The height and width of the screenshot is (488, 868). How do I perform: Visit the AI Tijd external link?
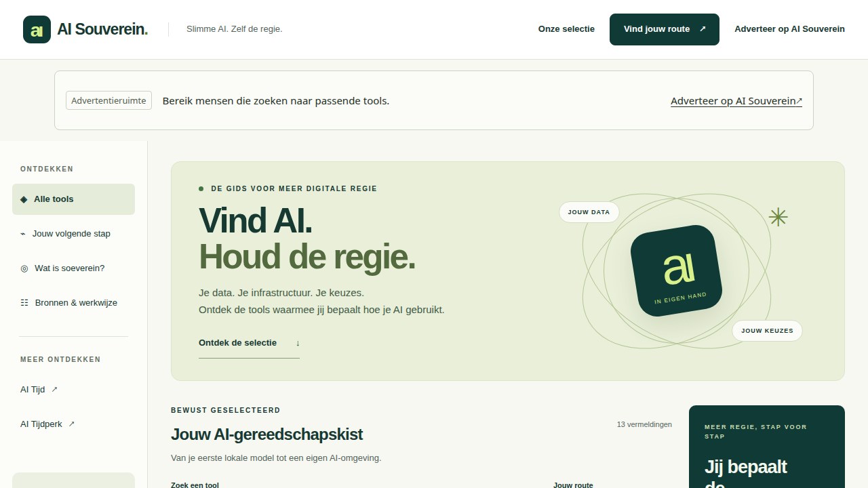pos(39,390)
